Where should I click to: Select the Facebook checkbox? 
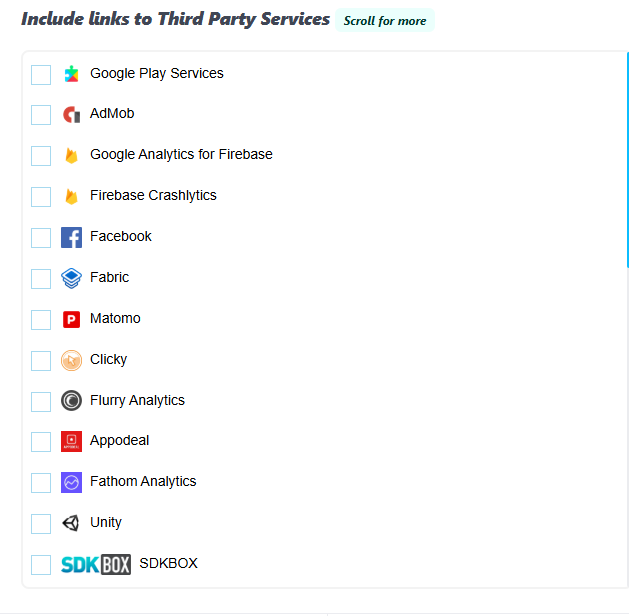[x=41, y=238]
